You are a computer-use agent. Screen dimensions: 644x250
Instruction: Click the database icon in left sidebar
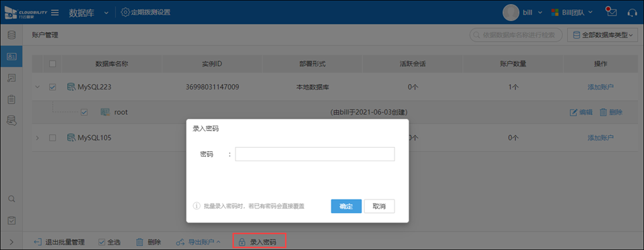pos(11,35)
